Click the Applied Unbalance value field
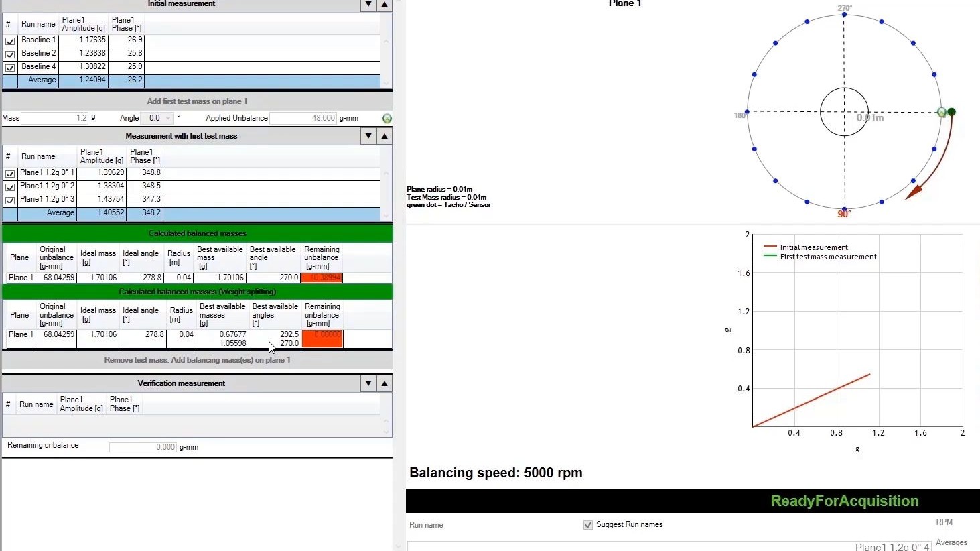This screenshot has width=980, height=551. pos(303,118)
